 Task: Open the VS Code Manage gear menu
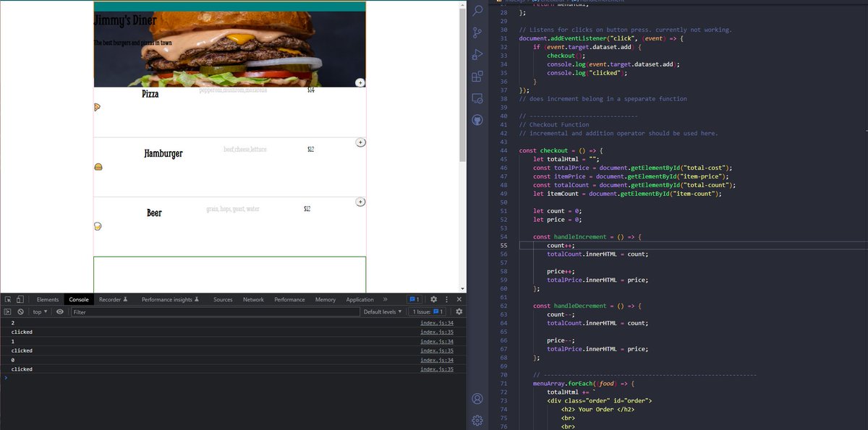coord(477,420)
